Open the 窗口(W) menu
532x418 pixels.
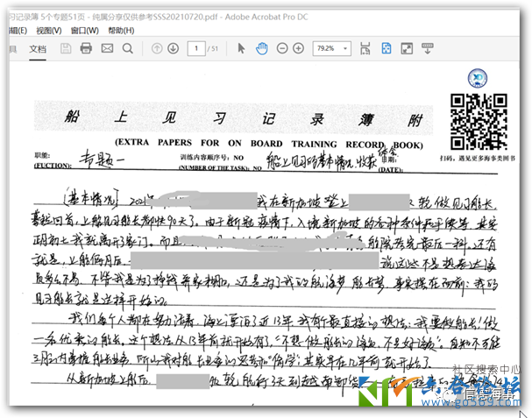coord(84,31)
